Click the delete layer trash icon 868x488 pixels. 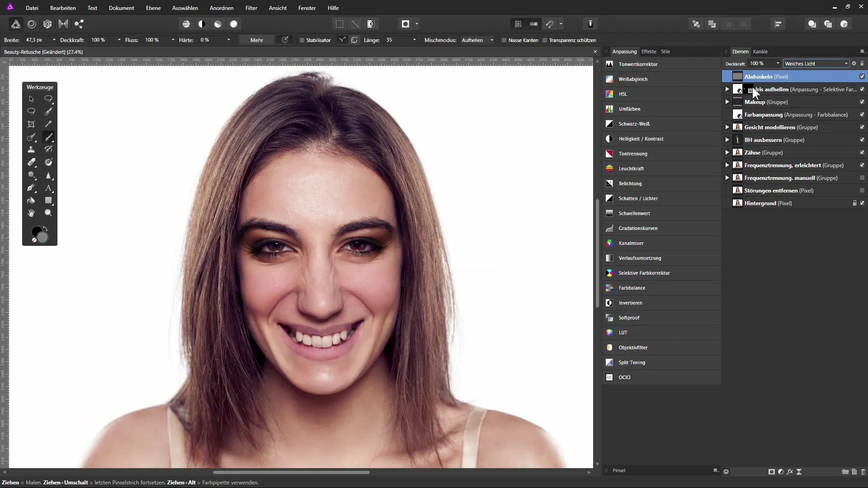coord(863,472)
